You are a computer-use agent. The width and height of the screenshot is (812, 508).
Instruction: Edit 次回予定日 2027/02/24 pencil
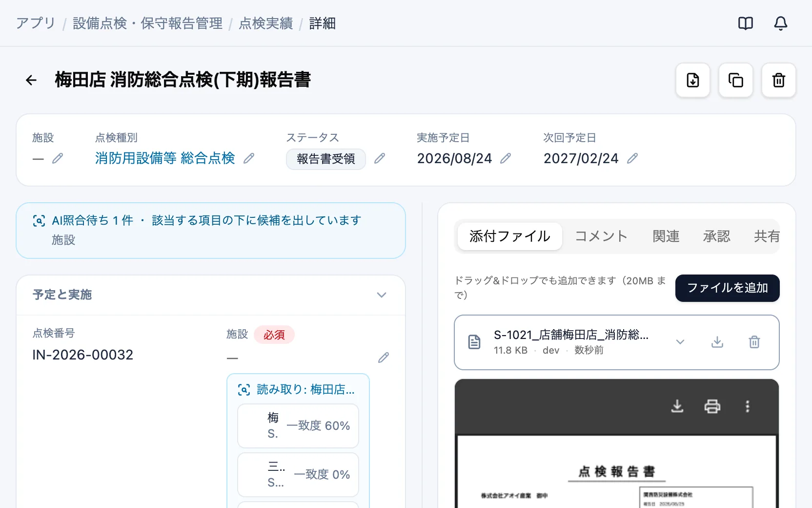click(632, 158)
